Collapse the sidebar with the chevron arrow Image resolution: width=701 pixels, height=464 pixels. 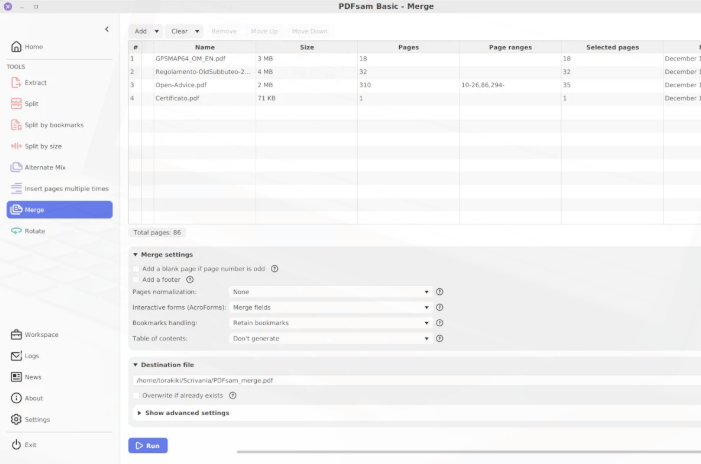(107, 29)
